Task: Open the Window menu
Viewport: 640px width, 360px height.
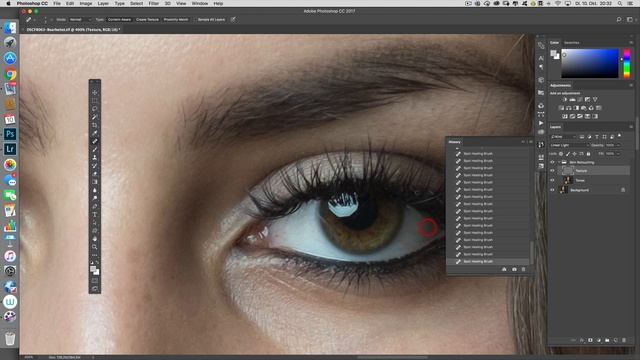Action: 200,3
